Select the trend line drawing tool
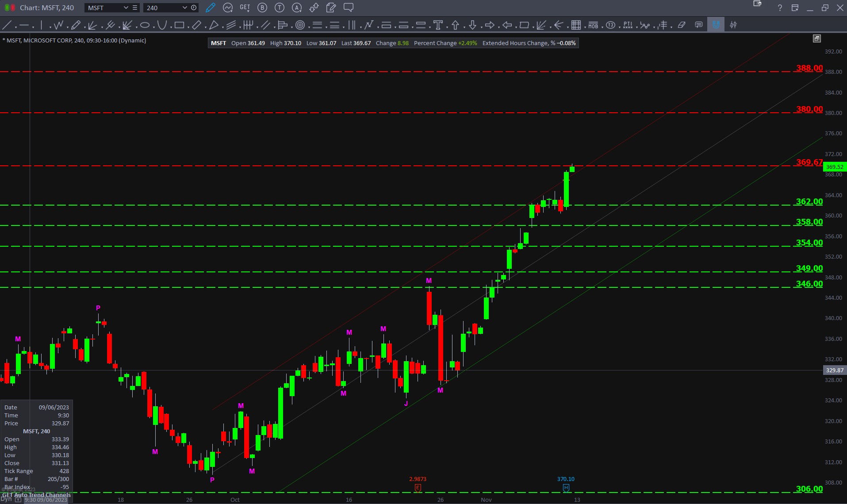Image resolution: width=847 pixels, height=504 pixels. (7, 25)
